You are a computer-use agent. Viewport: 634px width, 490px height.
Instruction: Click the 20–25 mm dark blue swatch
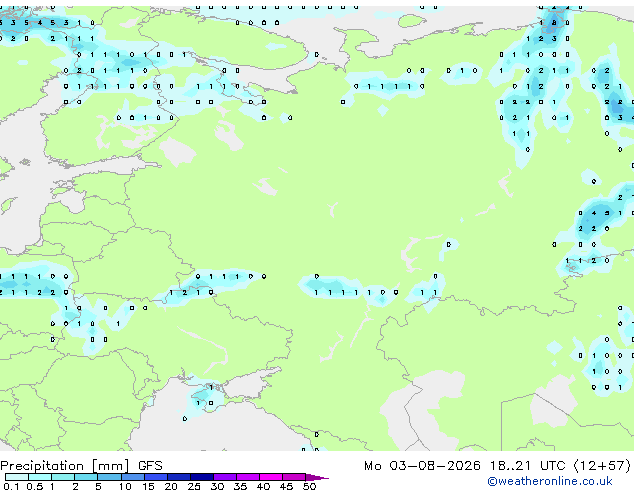(x=179, y=477)
